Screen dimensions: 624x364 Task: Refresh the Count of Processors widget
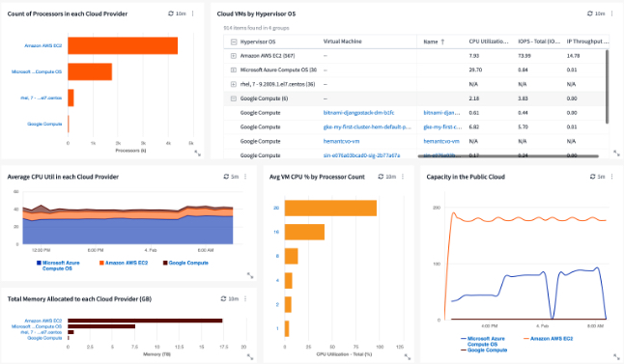[171, 14]
